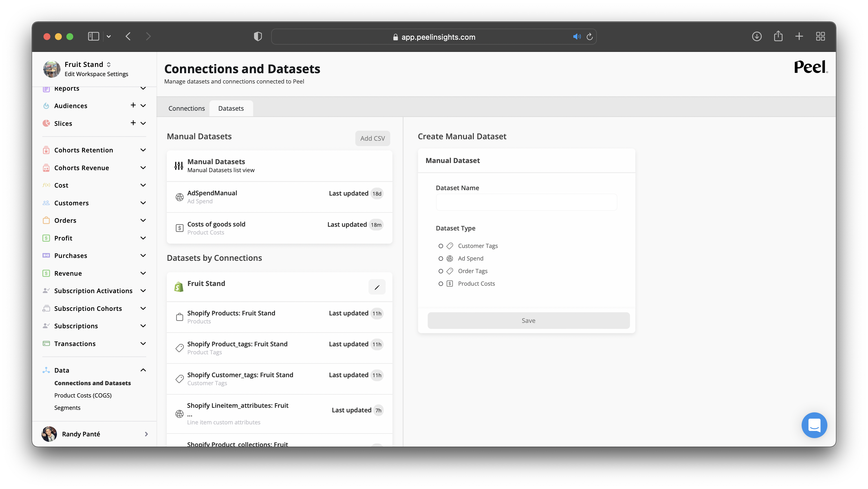
Task: Select the Customer Tags dataset type
Action: [x=440, y=246]
